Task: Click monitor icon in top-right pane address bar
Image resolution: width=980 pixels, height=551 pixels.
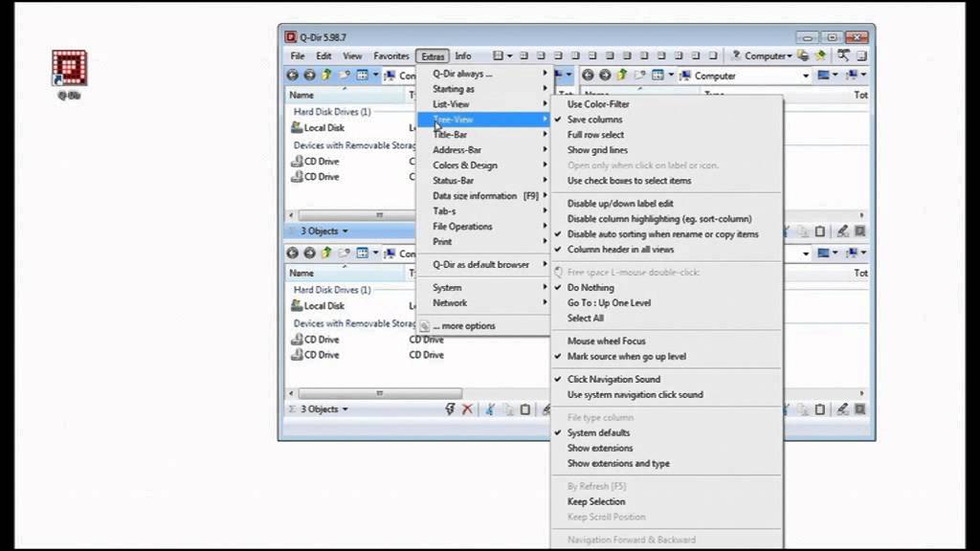Action: click(x=685, y=76)
